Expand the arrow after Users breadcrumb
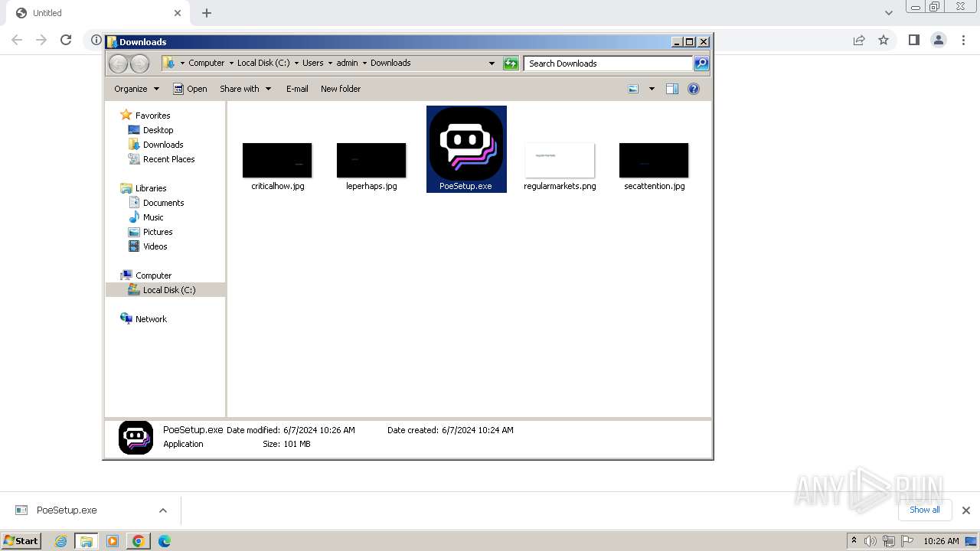This screenshot has height=551, width=980. [x=330, y=64]
